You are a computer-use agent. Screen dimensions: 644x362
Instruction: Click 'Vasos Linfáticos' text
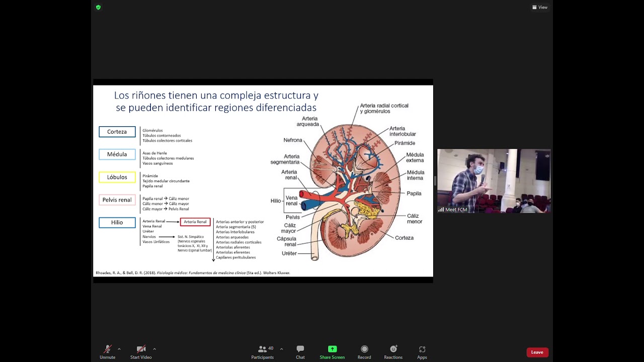point(156,242)
